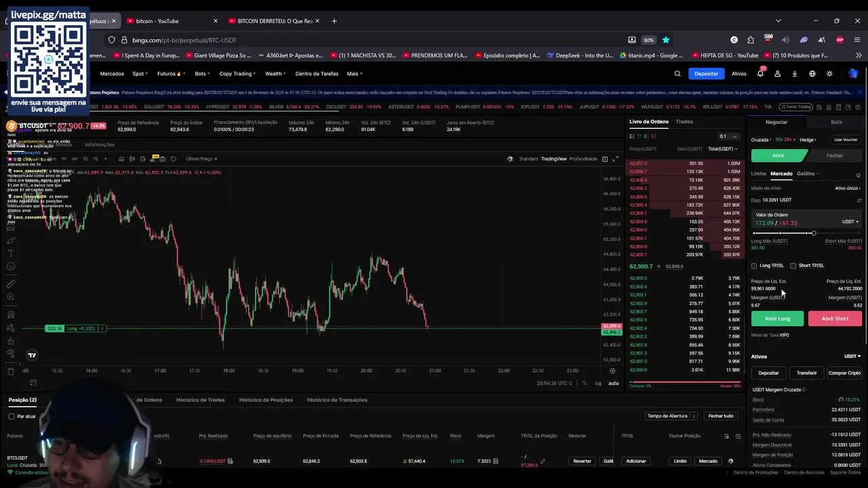This screenshot has height=488, width=868.
Task: Select the Abrir position mode
Action: 778,155
